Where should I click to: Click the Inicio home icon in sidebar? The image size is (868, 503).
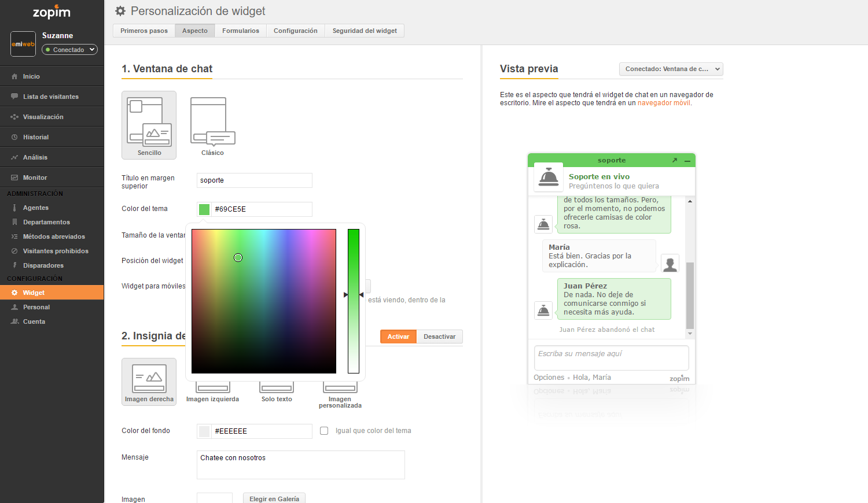point(14,76)
